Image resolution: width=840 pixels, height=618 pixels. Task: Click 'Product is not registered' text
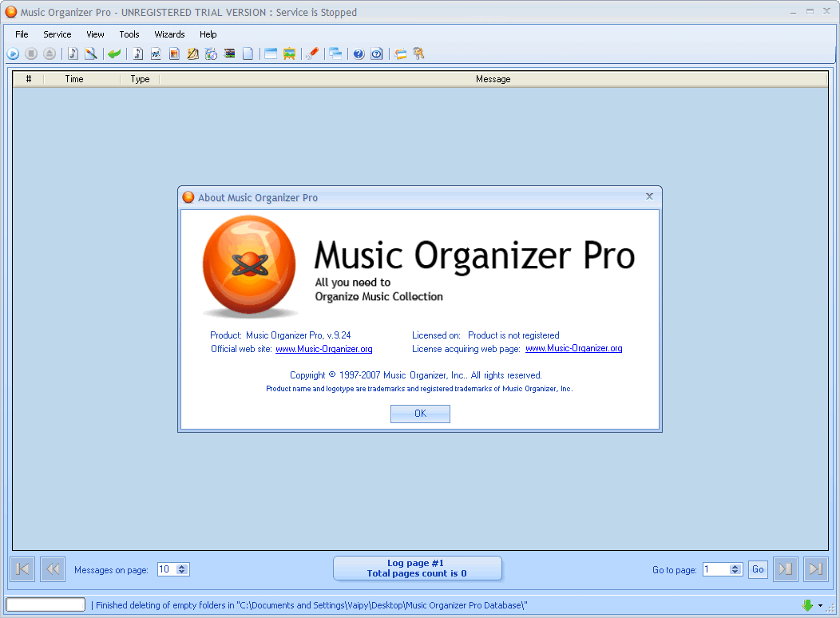point(513,336)
